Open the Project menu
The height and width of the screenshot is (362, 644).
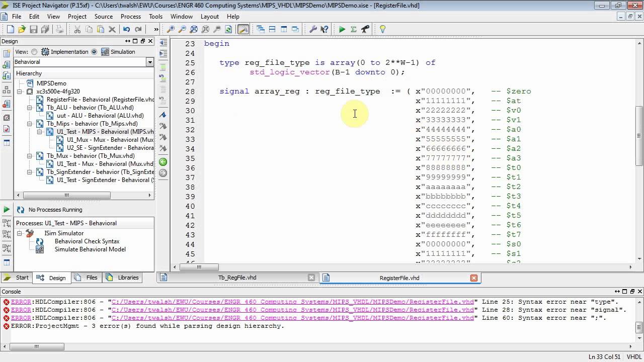[x=77, y=17]
